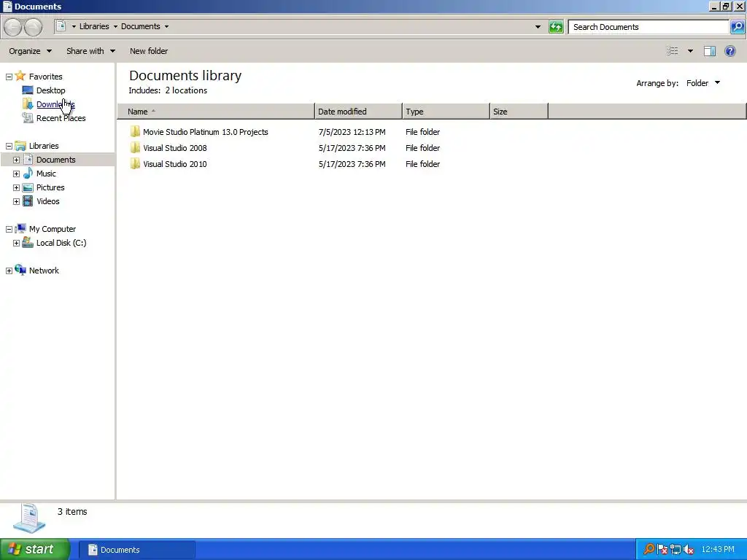Sort by the Size column header
Image resolution: width=747 pixels, height=560 pixels.
pos(519,112)
